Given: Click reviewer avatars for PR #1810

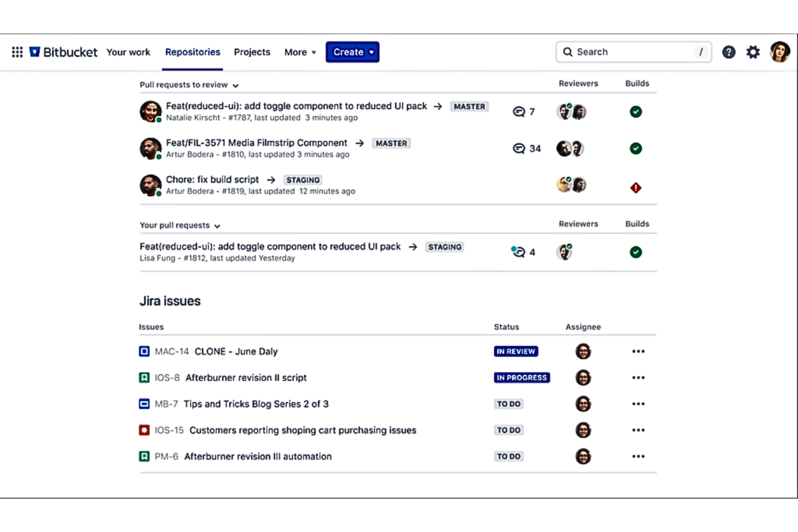Looking at the screenshot, I should point(570,148).
